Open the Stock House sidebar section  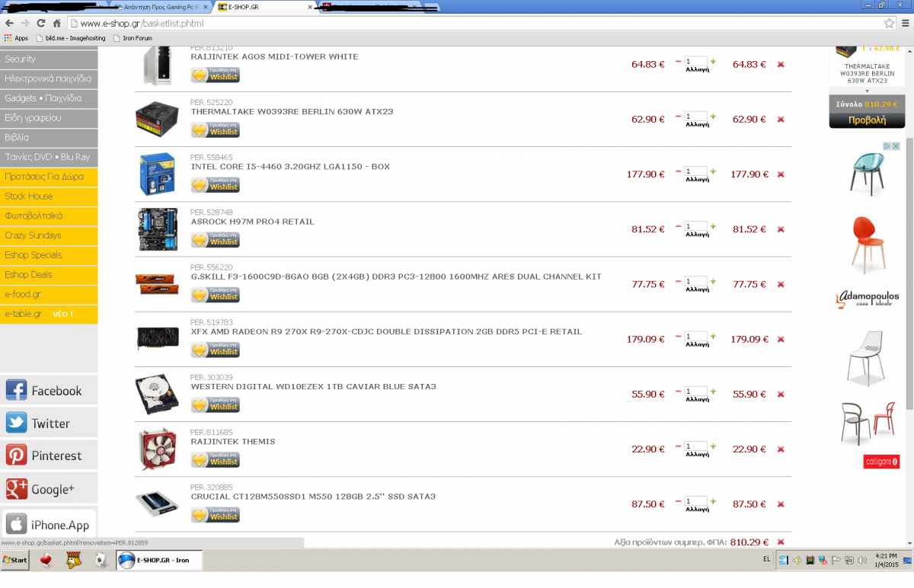coord(49,197)
